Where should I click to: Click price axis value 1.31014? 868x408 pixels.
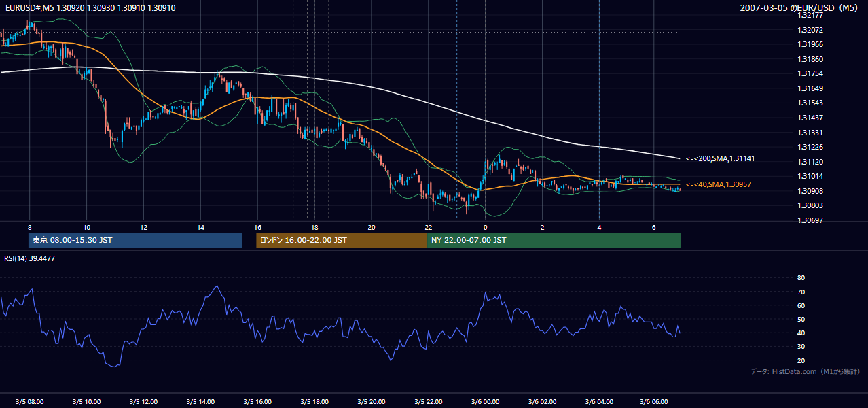pyautogui.click(x=810, y=176)
